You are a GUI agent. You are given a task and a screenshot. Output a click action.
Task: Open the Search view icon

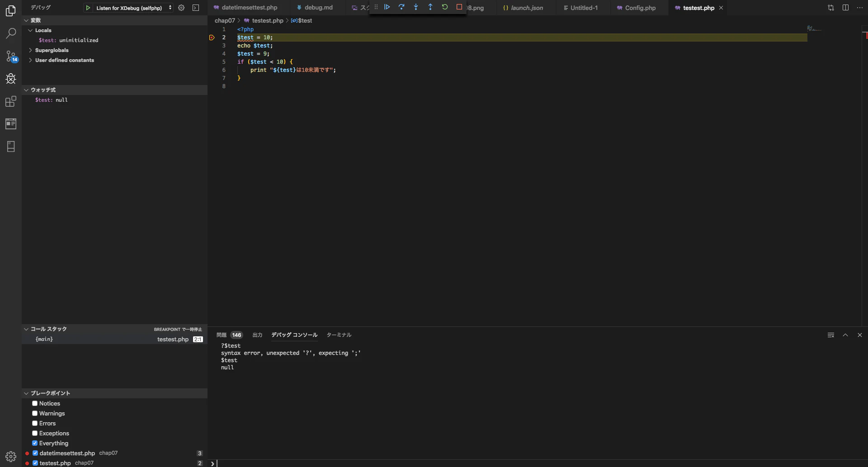click(x=11, y=33)
